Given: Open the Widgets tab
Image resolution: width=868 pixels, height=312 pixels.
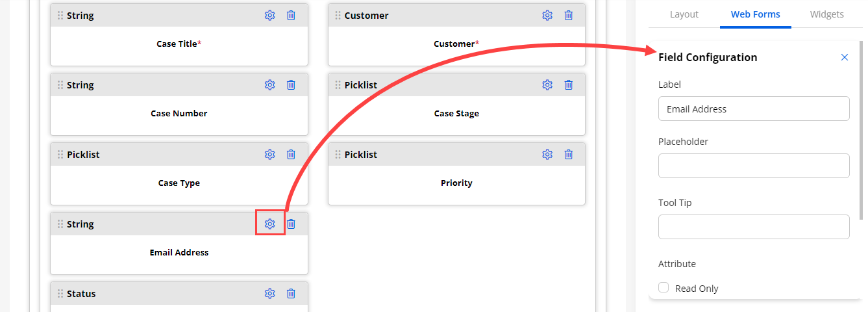Looking at the screenshot, I should point(827,14).
